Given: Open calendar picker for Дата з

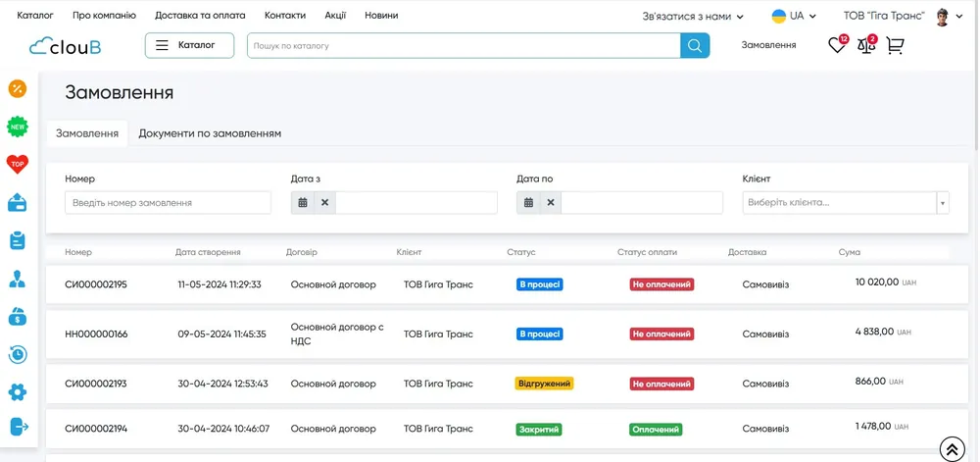Looking at the screenshot, I should tap(303, 203).
